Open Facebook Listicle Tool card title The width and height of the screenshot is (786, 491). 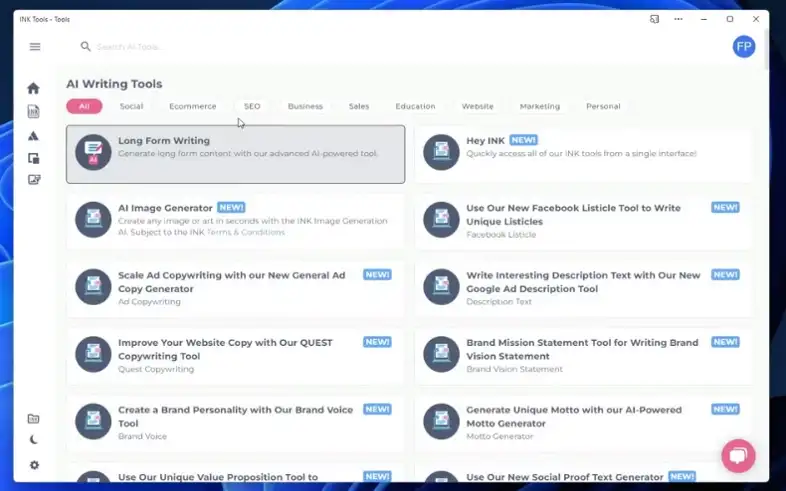[573, 214]
